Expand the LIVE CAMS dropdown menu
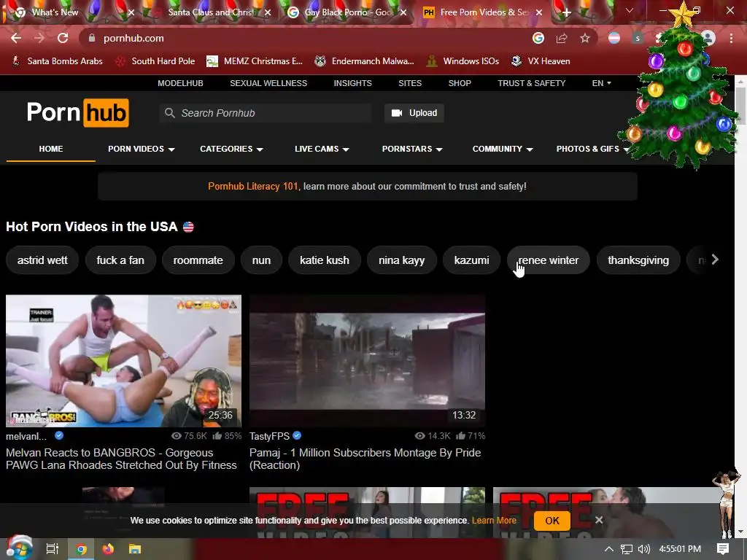 point(322,149)
